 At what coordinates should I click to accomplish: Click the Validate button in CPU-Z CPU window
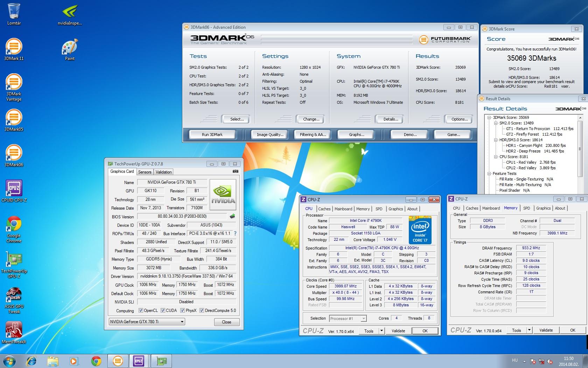[398, 331]
